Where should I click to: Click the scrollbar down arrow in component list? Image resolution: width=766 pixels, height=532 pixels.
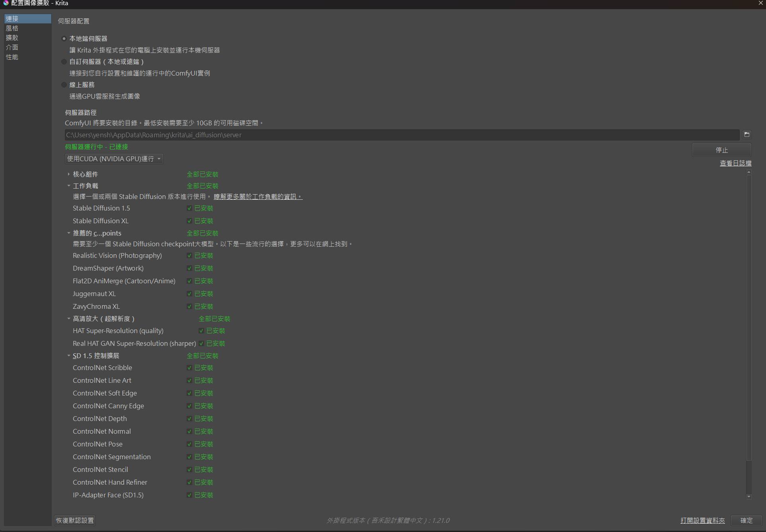coord(749,496)
